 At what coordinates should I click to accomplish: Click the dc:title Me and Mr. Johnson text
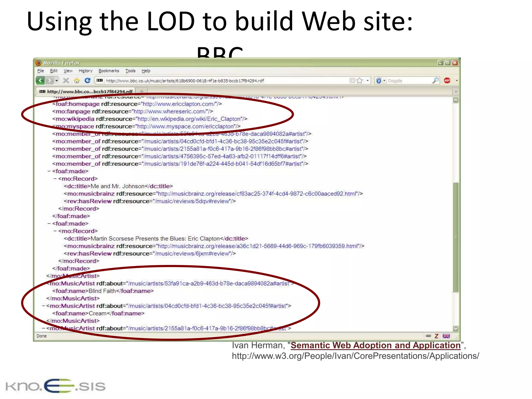[x=118, y=186]
